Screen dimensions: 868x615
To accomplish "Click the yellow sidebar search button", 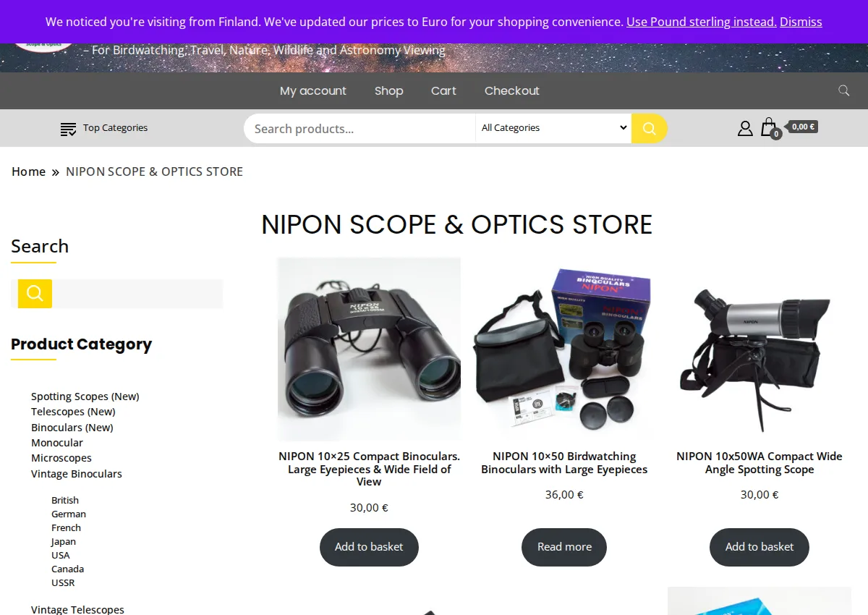I will (x=35, y=294).
